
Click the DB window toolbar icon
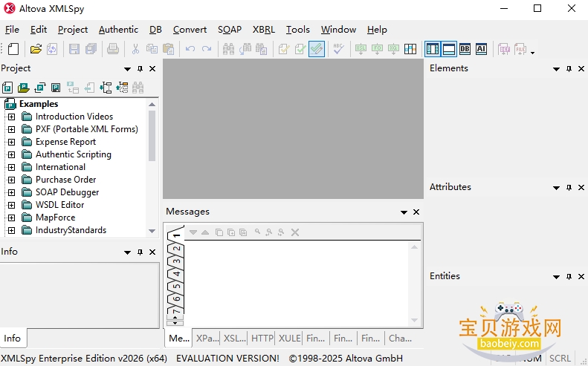click(x=465, y=49)
